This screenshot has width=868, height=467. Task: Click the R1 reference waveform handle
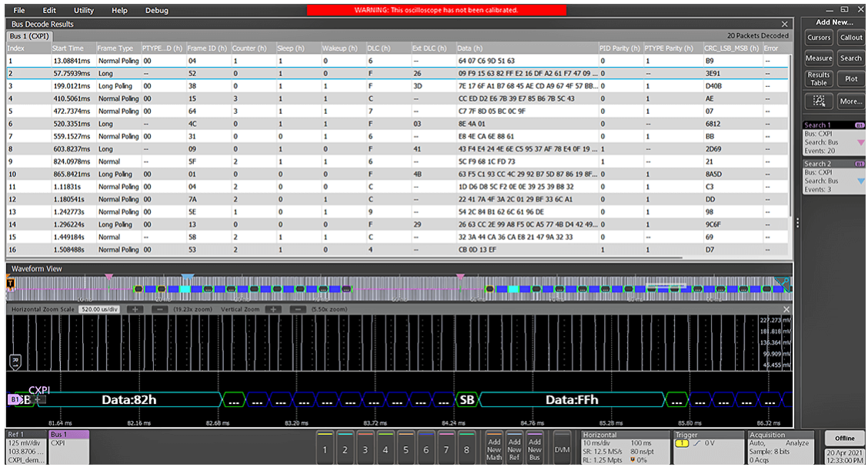pos(15,362)
